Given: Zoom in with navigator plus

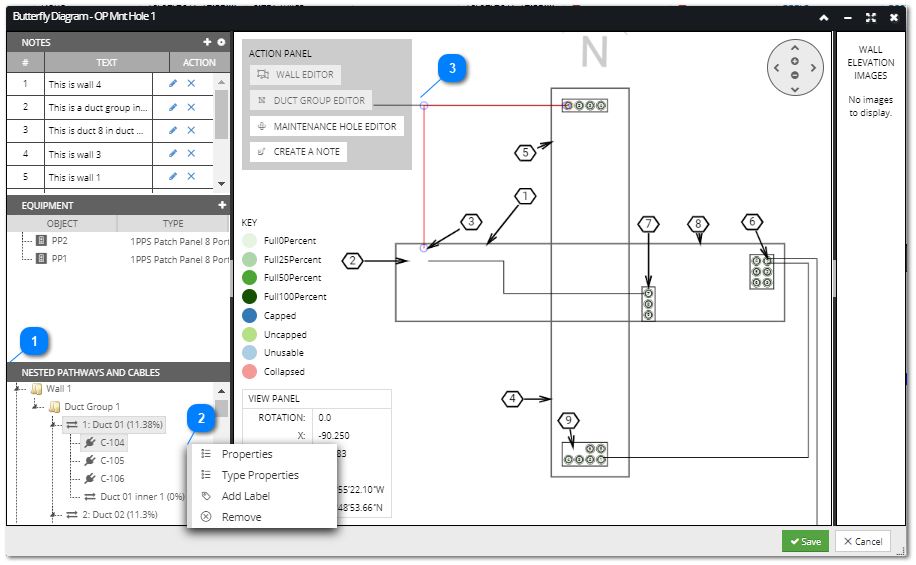Looking at the screenshot, I should [x=795, y=61].
